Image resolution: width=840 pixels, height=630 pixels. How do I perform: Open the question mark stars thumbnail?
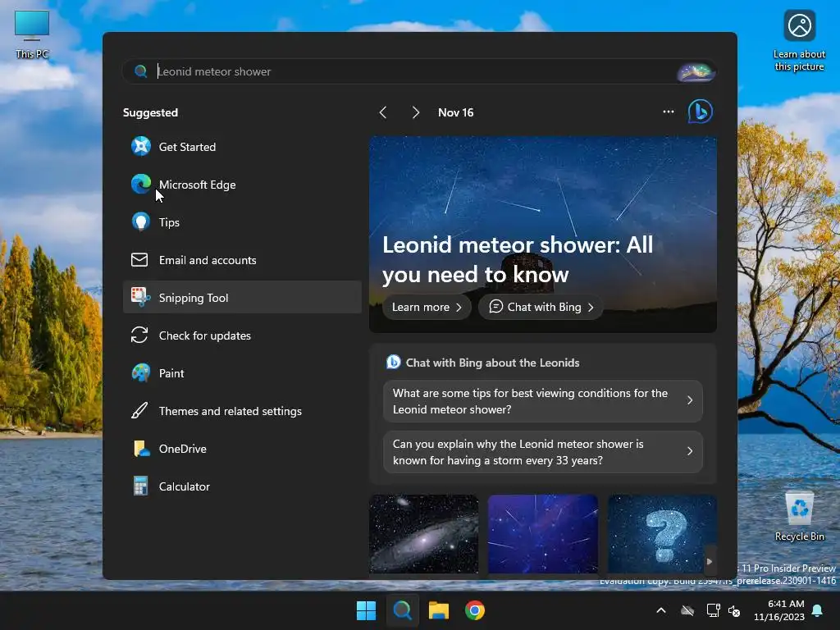click(662, 534)
